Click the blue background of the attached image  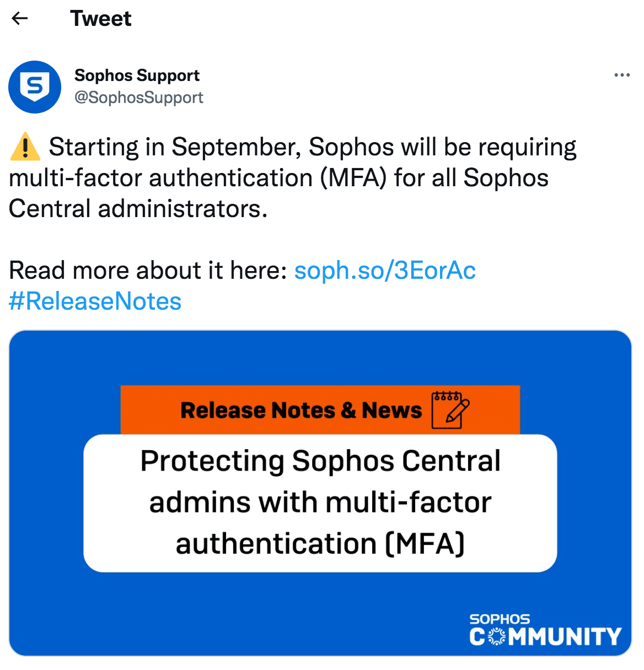(61, 364)
